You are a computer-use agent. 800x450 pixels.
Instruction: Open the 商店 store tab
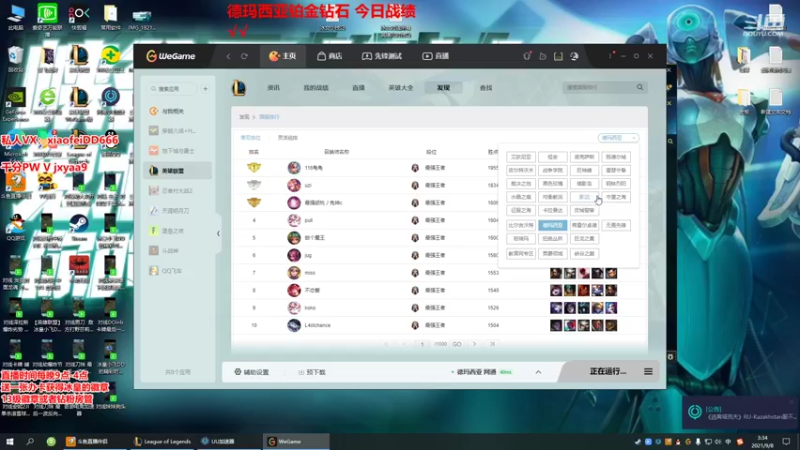point(330,56)
